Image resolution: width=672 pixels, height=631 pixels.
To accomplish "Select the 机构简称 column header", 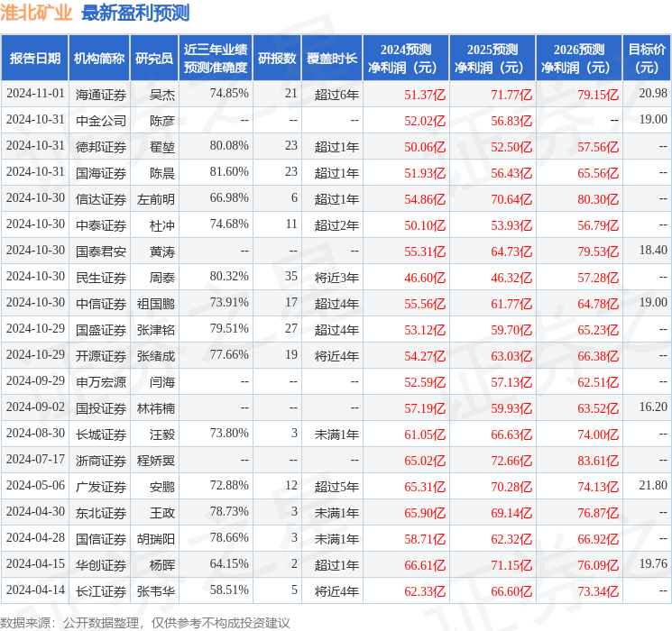I will tap(99, 58).
